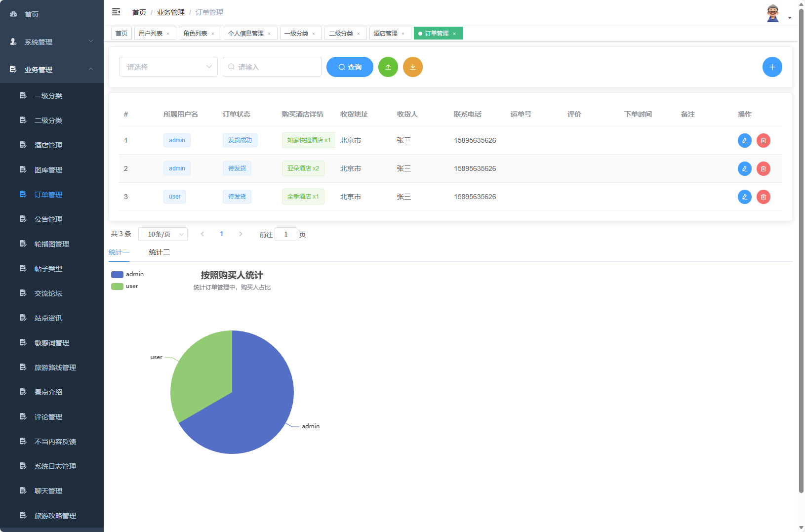This screenshot has width=805, height=532.
Task: Open 酒店管理 in the sidebar
Action: tap(48, 145)
